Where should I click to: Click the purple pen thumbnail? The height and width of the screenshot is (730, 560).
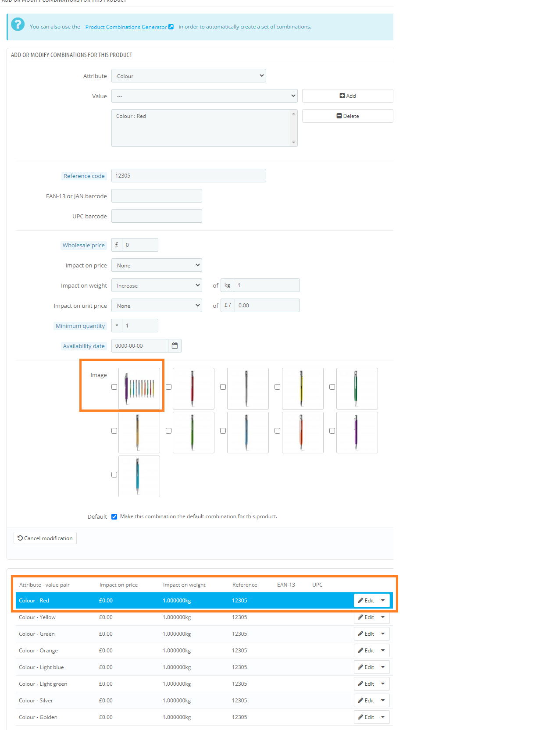[x=357, y=432]
